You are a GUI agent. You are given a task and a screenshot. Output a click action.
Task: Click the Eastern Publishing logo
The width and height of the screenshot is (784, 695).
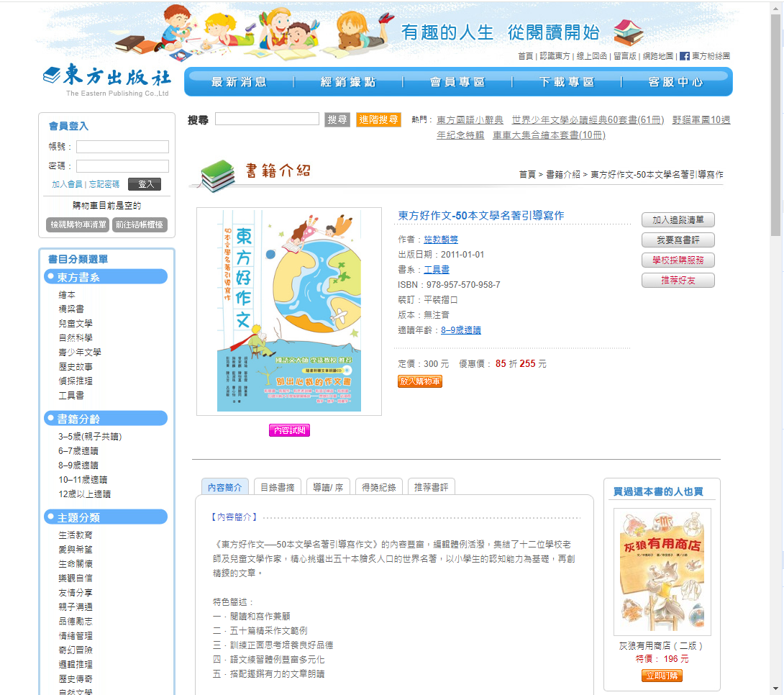(x=107, y=81)
